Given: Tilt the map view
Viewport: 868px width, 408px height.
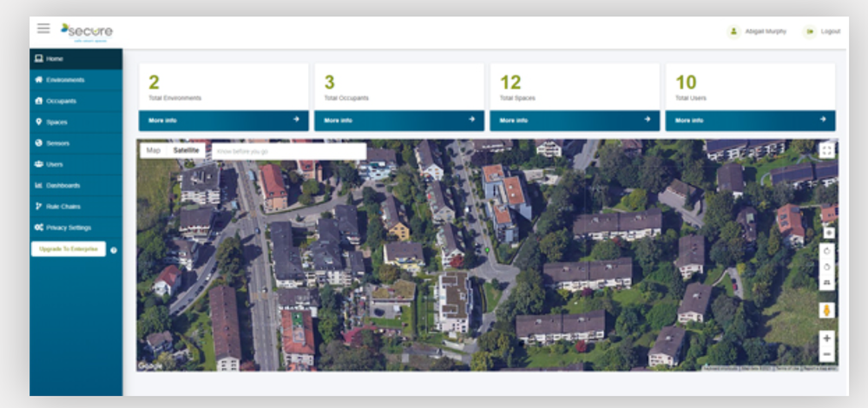Looking at the screenshot, I should (827, 282).
